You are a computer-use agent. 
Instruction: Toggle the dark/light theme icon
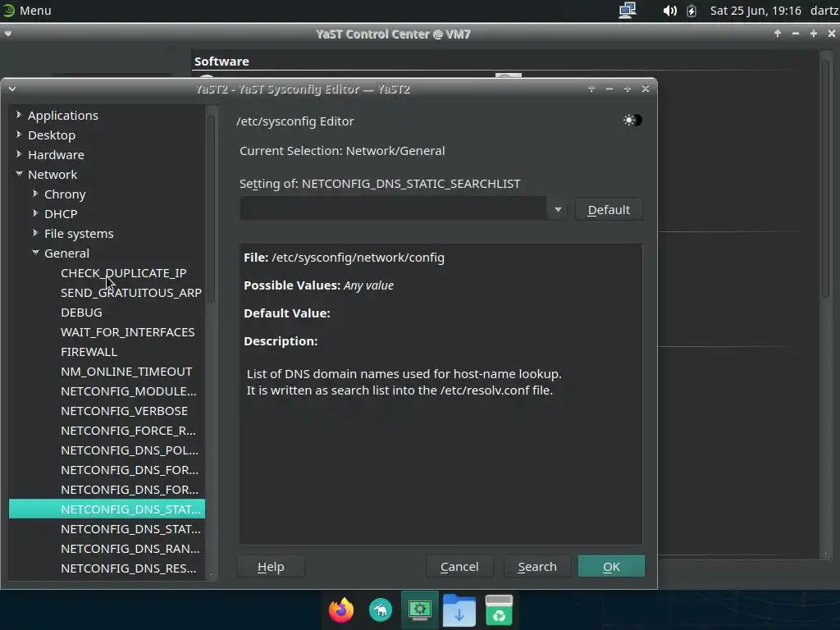(632, 120)
